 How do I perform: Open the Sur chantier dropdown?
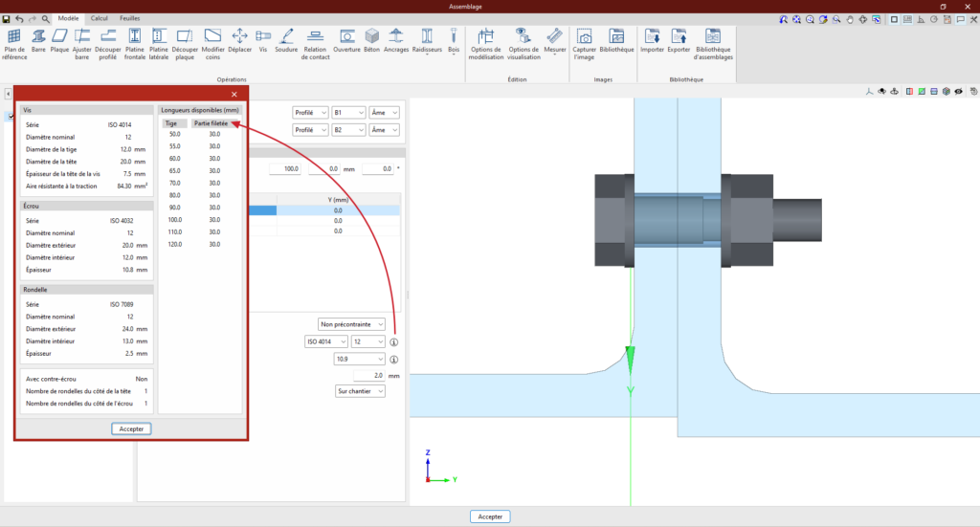[x=359, y=391]
